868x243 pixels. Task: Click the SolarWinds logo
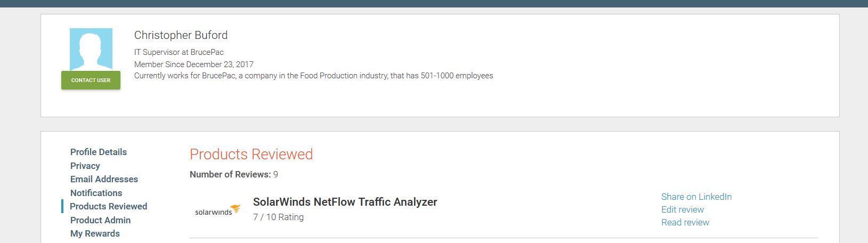(x=217, y=210)
